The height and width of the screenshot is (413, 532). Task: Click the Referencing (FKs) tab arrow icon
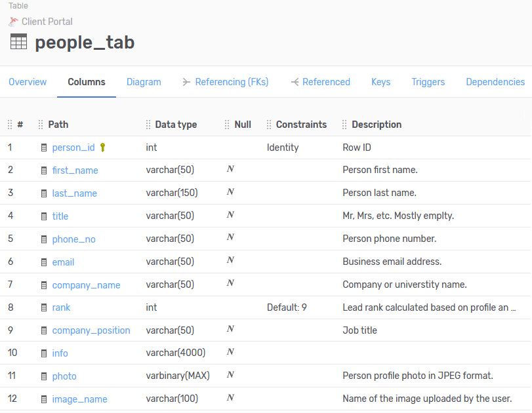187,82
